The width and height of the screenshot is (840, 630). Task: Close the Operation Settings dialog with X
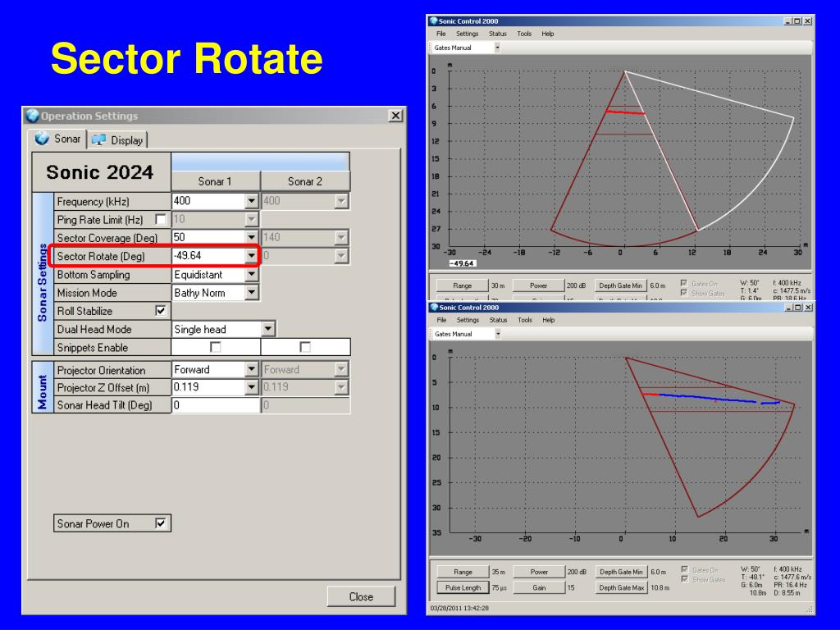[x=395, y=115]
